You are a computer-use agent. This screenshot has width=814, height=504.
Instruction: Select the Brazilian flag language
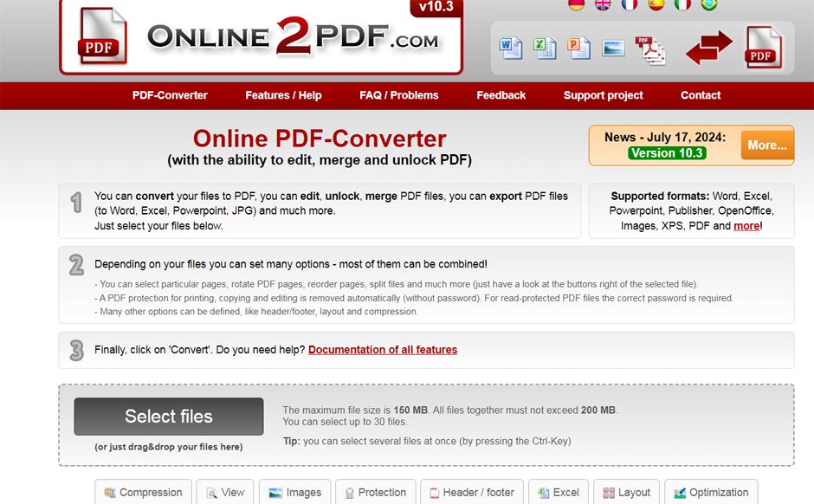[x=709, y=4]
